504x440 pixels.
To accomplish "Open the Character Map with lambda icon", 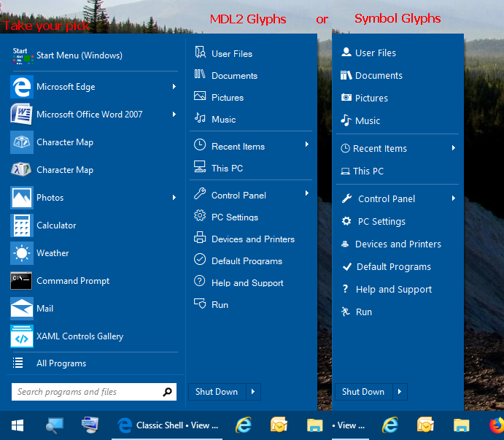I will click(22, 169).
